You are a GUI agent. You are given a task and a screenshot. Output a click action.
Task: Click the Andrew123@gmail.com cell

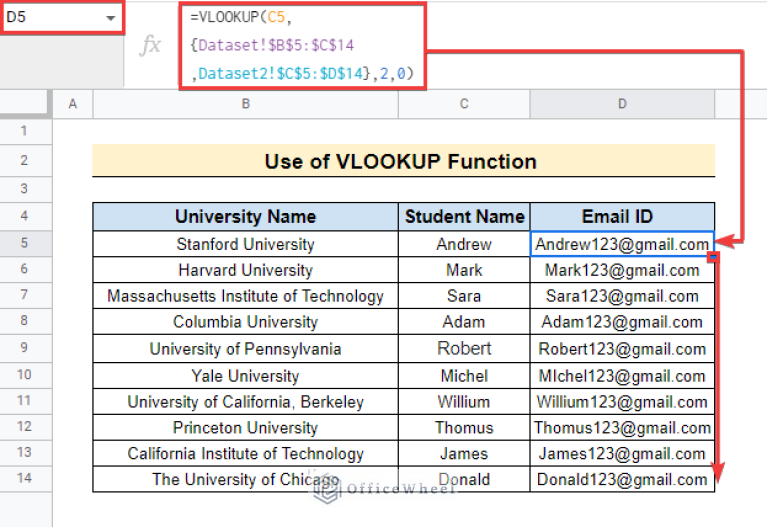coord(622,244)
